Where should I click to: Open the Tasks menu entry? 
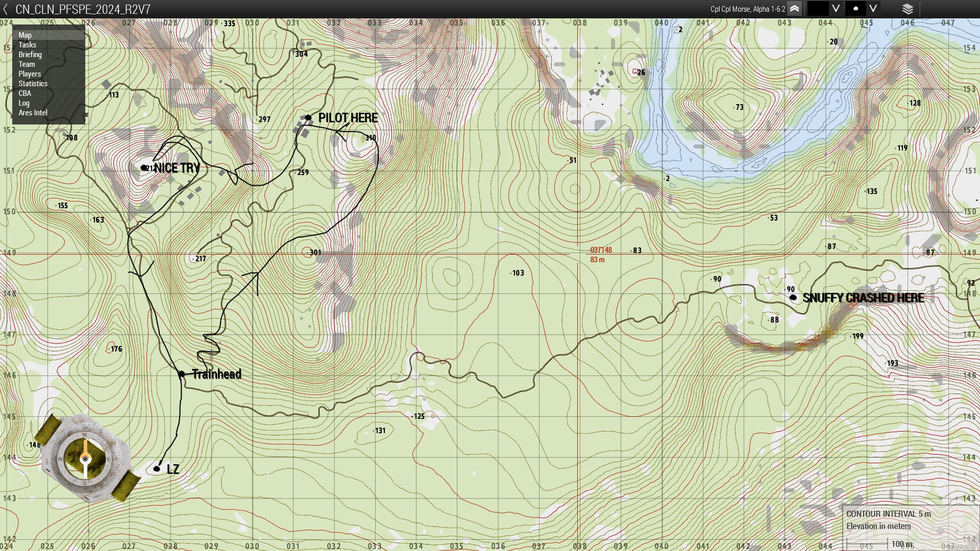pos(28,45)
